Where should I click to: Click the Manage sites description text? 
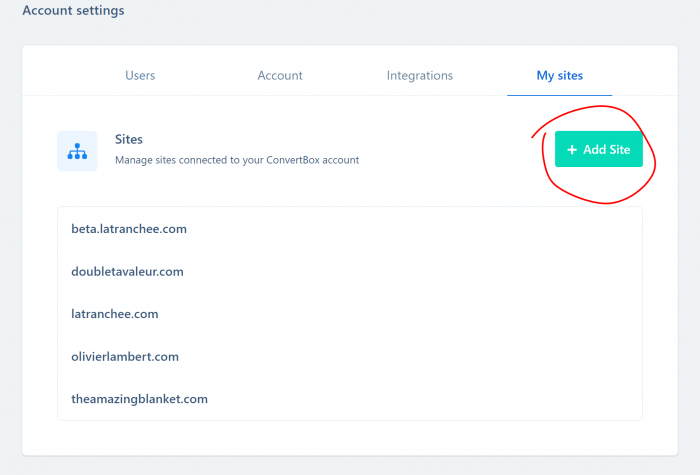(237, 160)
